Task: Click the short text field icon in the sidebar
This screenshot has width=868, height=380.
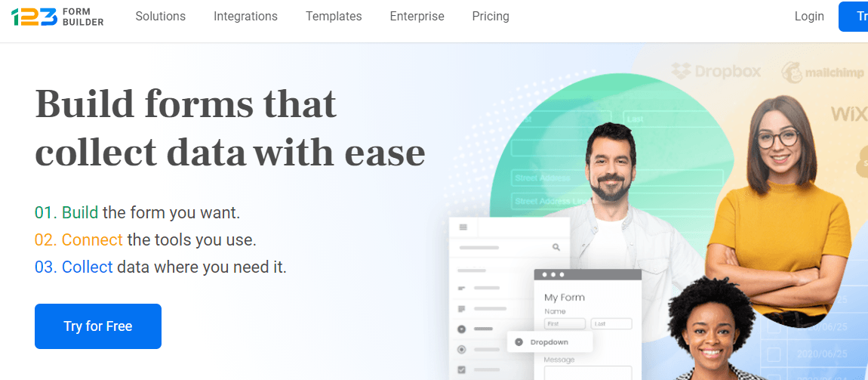Action: click(462, 288)
